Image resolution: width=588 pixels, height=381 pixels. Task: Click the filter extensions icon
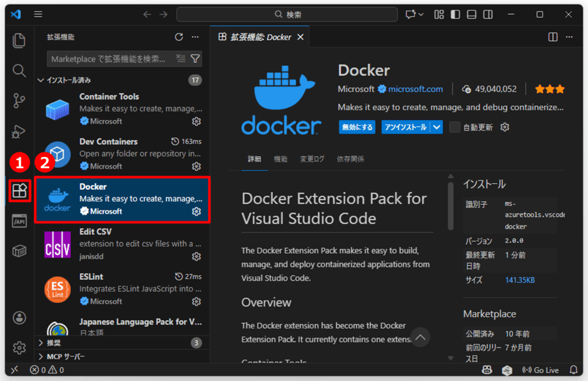[196, 58]
